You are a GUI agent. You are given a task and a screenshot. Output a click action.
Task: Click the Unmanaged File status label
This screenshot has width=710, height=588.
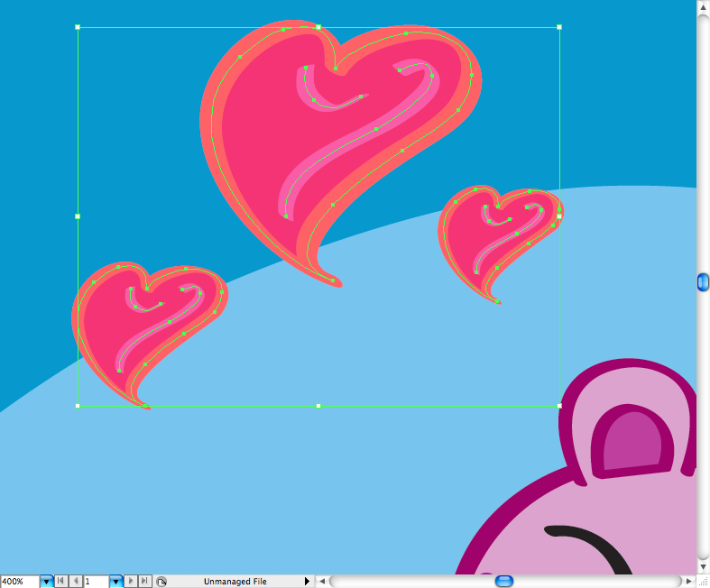235,582
